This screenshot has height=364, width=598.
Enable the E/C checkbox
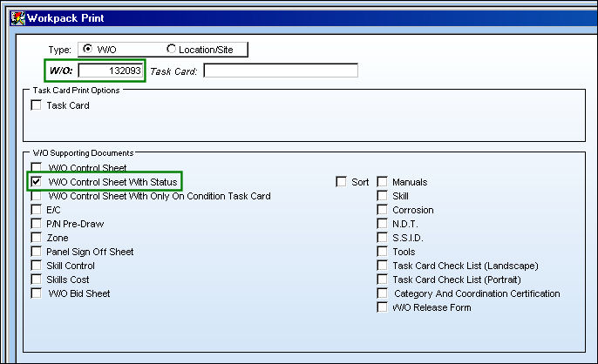coord(36,209)
